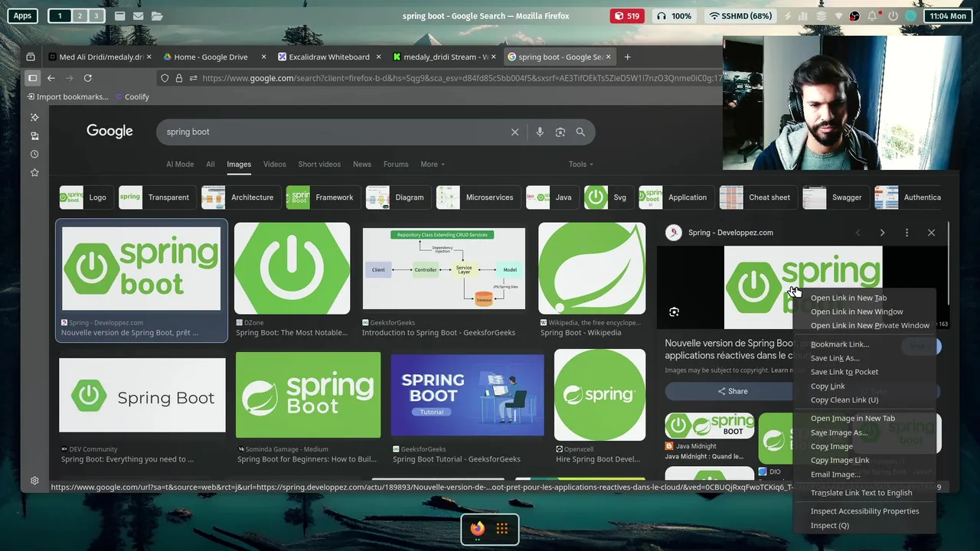Click the power icon in top panel

[x=893, y=16]
